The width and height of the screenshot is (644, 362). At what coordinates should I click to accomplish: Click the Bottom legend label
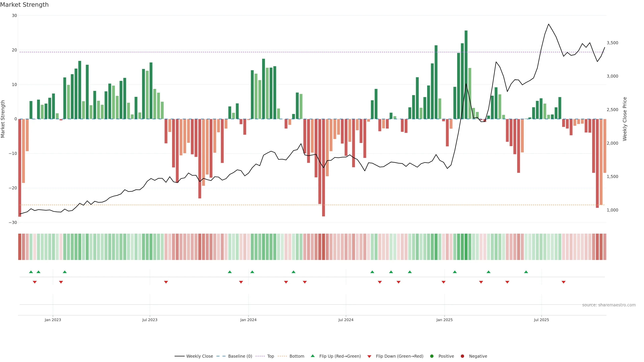(x=297, y=356)
